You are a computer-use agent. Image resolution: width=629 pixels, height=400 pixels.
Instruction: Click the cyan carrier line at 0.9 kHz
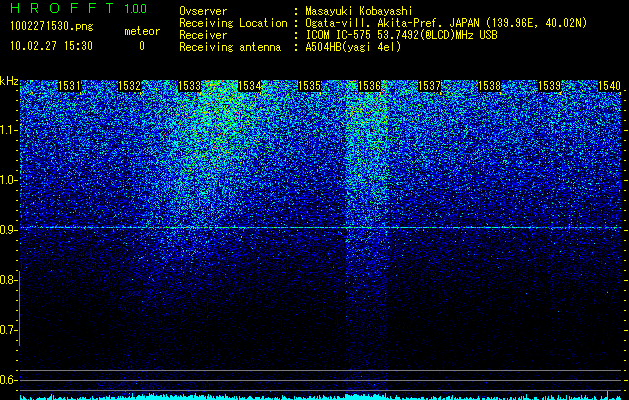(x=321, y=227)
